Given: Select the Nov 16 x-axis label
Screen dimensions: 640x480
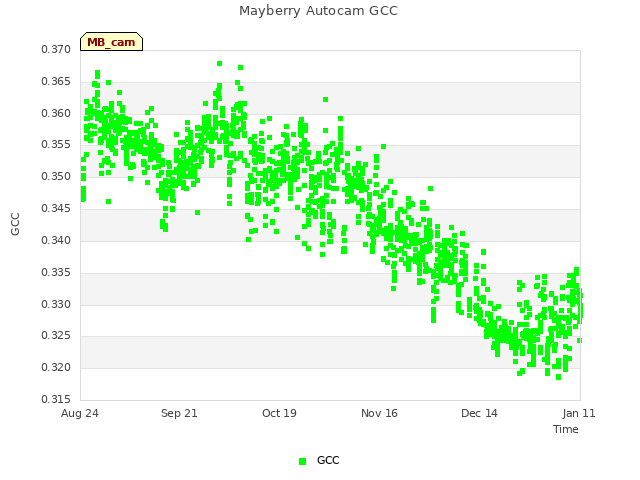Looking at the screenshot, I should pos(379,413).
